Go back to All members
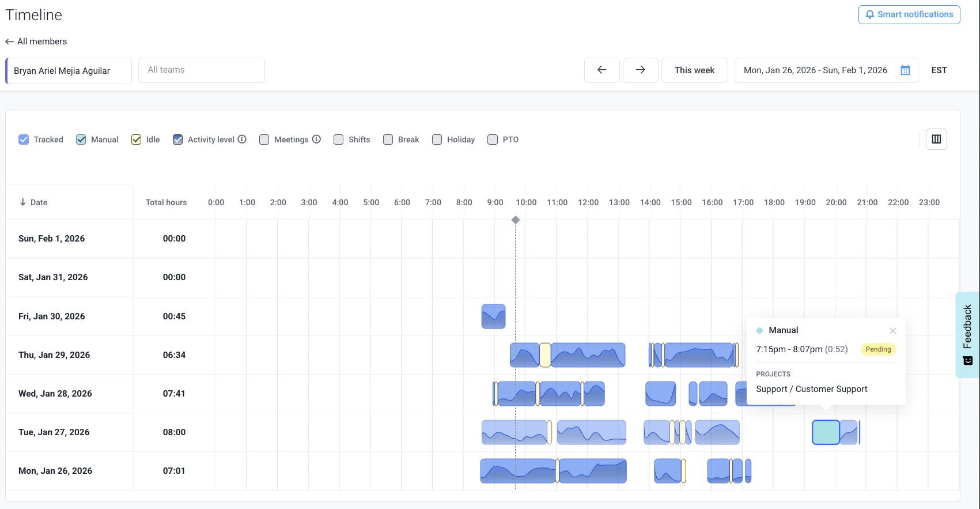 click(36, 42)
